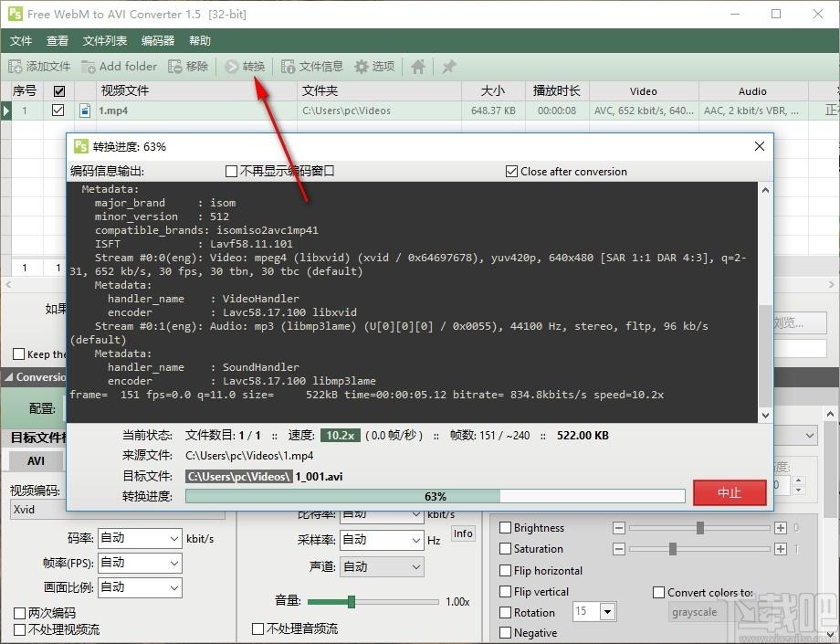Open the 查看 menu

[58, 41]
